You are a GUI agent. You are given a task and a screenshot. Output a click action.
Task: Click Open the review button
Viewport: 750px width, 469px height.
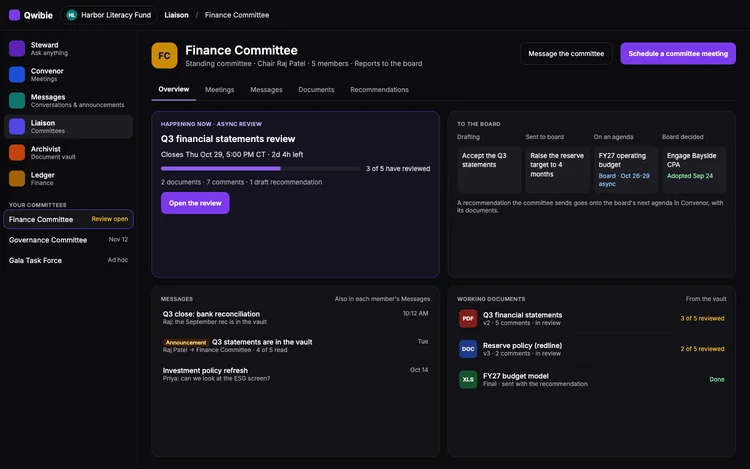[195, 203]
